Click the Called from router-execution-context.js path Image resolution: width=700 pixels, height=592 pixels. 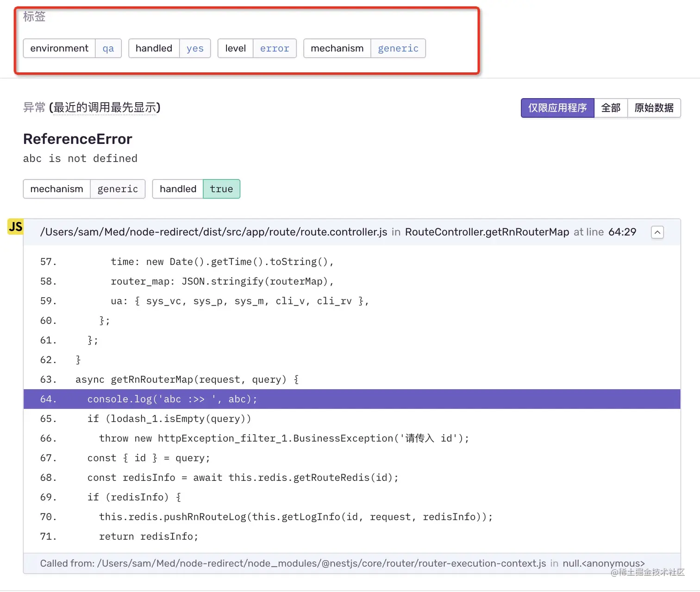pyautogui.click(x=322, y=563)
